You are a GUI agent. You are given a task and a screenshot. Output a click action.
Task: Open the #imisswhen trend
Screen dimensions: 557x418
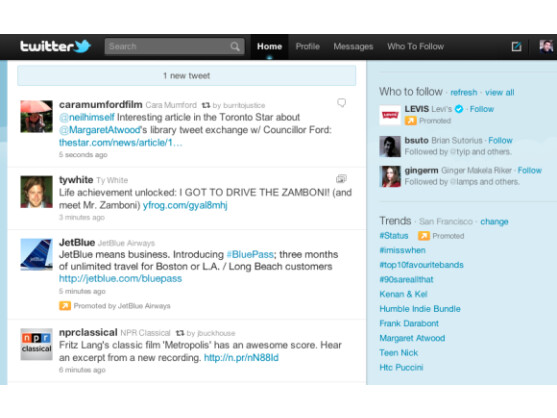(402, 250)
